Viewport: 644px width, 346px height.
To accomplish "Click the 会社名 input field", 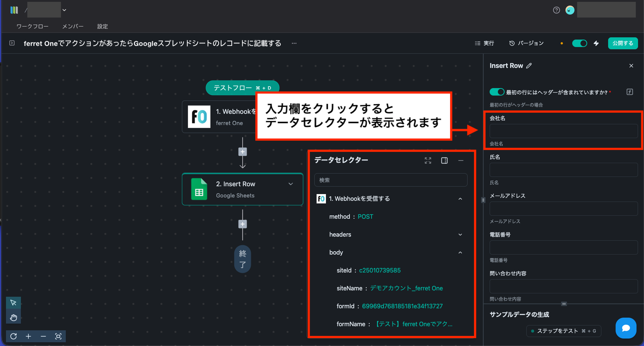I will point(563,131).
